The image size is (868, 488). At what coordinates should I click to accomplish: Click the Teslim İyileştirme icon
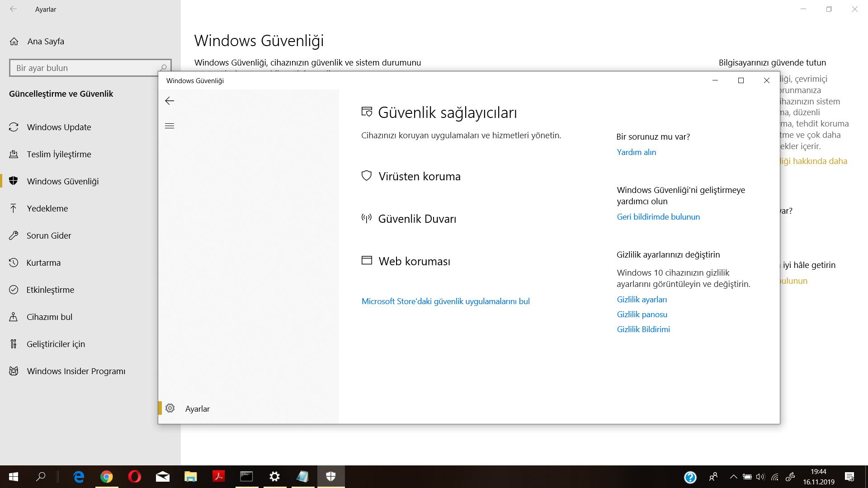click(14, 154)
